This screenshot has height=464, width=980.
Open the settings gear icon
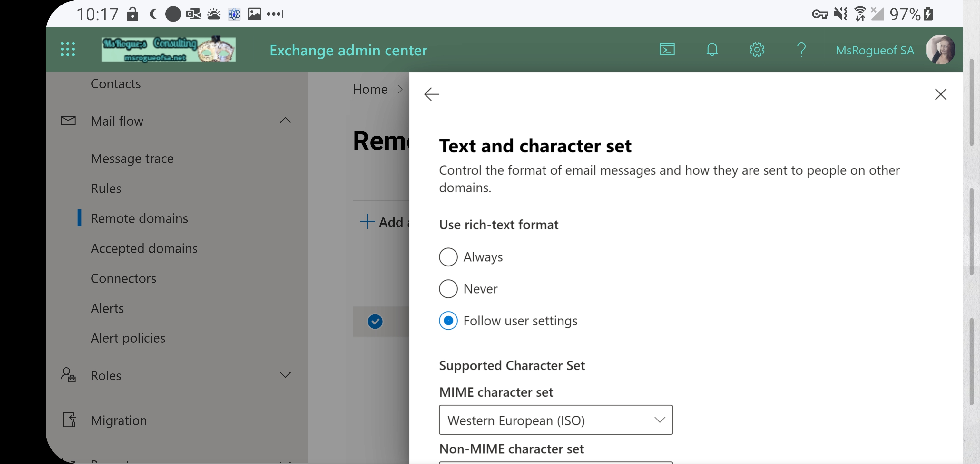[x=757, y=49]
